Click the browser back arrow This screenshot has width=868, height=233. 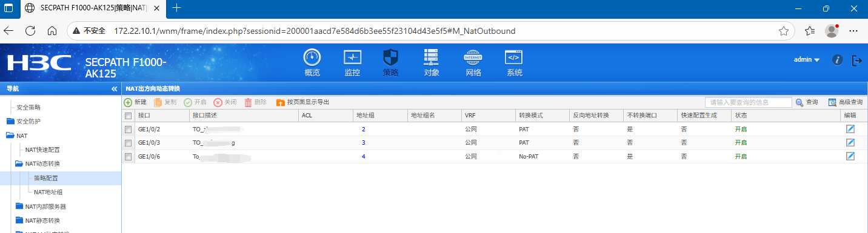9,30
